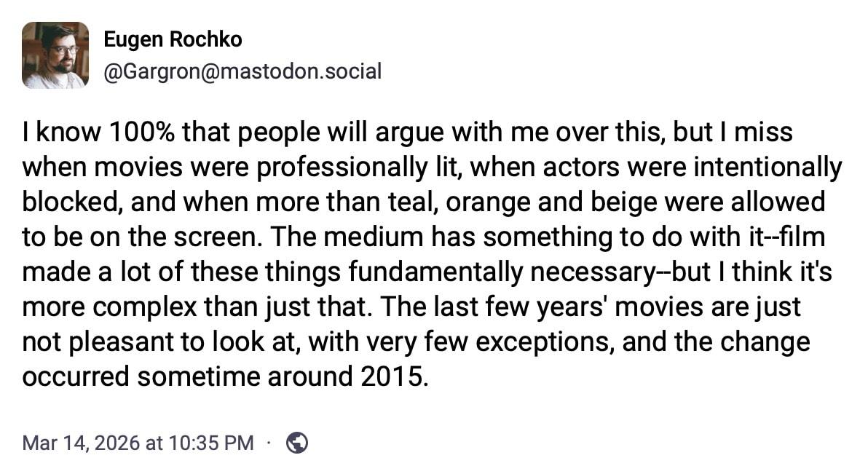868x466 pixels.
Task: Open the Mar 14, 2026 timestamp
Action: [138, 443]
